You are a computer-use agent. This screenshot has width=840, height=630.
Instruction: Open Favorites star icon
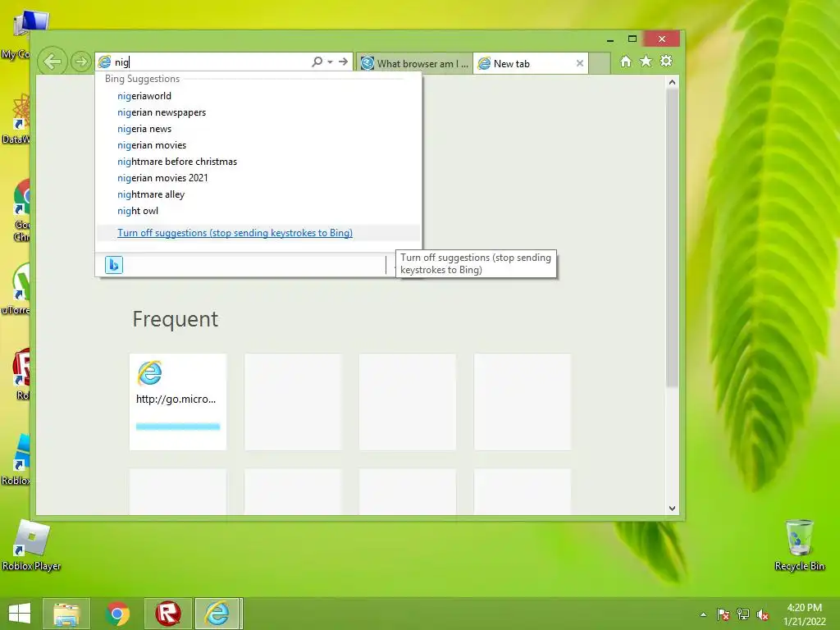(646, 61)
